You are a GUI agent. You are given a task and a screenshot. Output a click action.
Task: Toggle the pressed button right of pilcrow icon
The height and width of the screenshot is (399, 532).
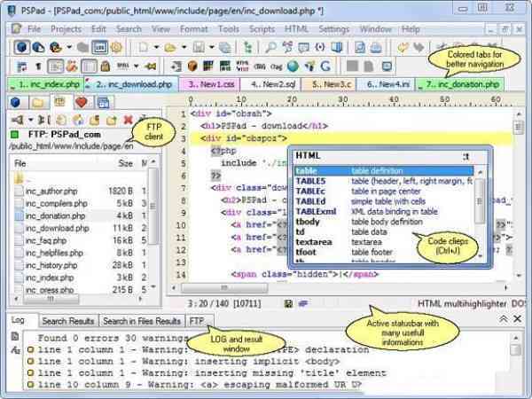click(x=55, y=66)
